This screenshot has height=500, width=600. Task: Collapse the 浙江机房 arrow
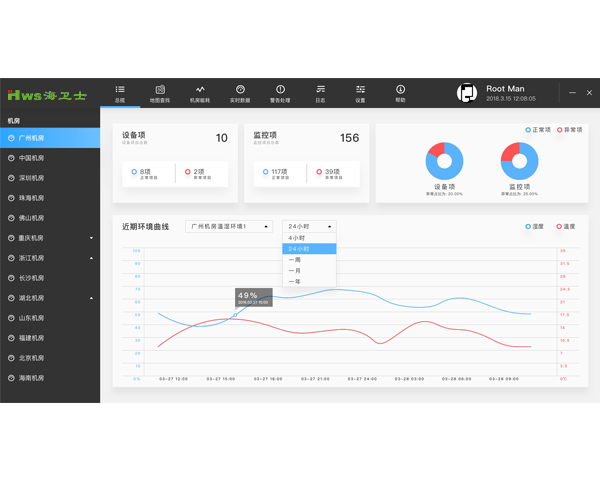(91, 258)
